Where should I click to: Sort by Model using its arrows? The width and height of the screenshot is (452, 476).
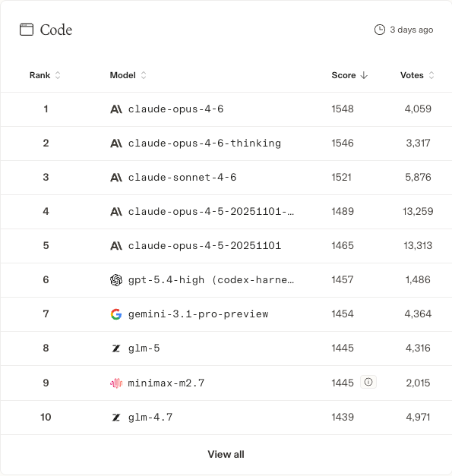pos(144,75)
